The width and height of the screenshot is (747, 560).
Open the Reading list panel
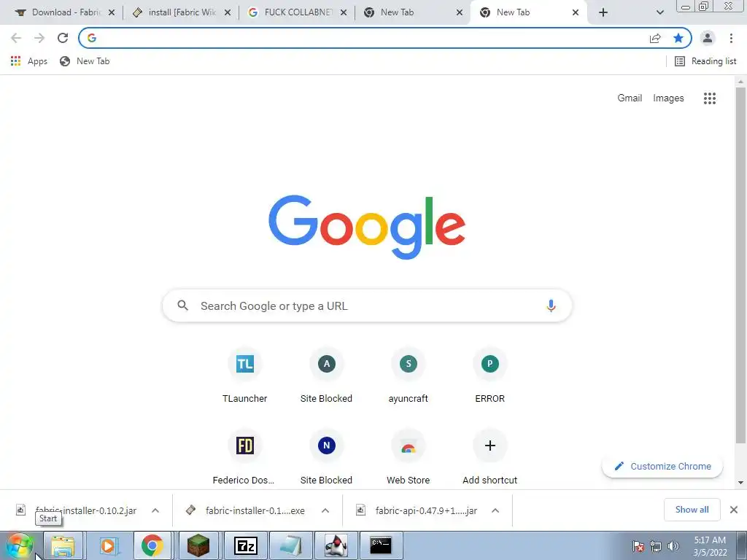point(705,61)
